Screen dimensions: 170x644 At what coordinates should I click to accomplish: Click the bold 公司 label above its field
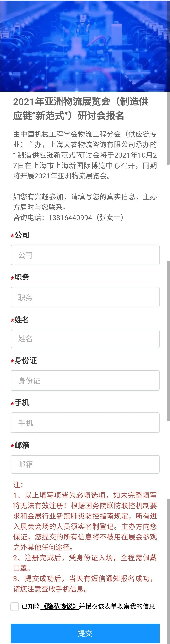[x=22, y=235]
